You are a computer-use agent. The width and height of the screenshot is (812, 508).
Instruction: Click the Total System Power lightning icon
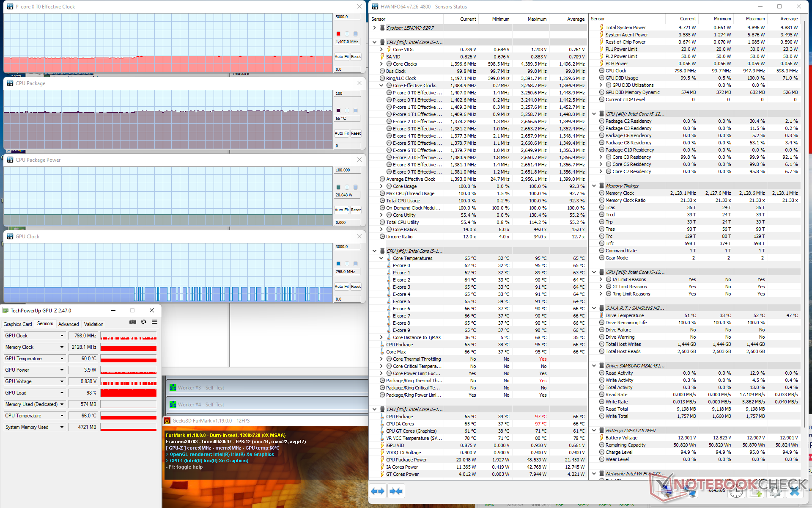click(602, 28)
